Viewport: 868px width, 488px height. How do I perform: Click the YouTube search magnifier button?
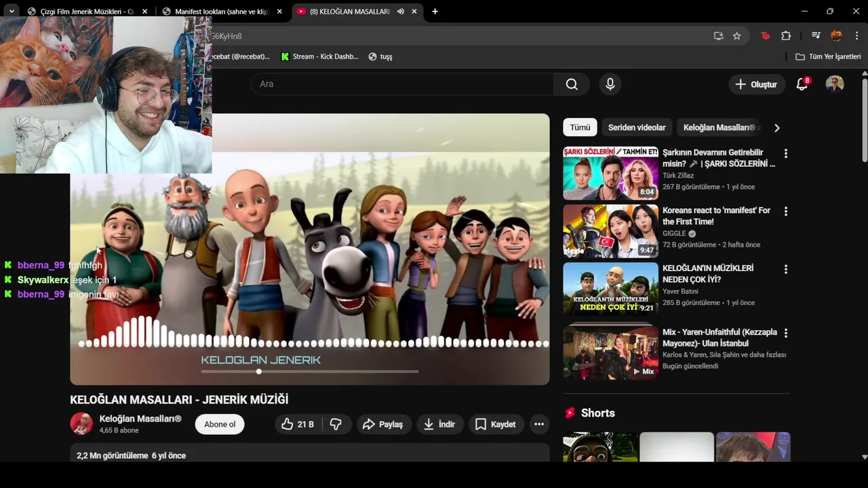572,84
